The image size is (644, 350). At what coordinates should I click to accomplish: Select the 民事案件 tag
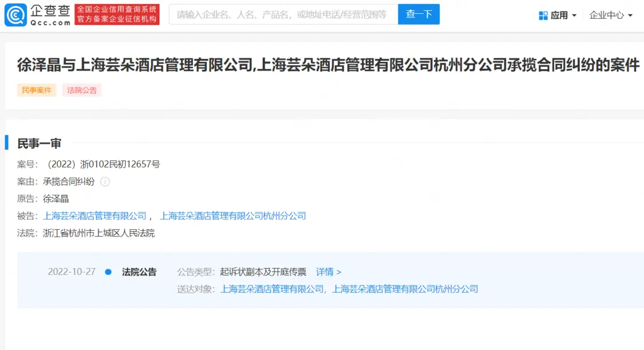pyautogui.click(x=37, y=91)
